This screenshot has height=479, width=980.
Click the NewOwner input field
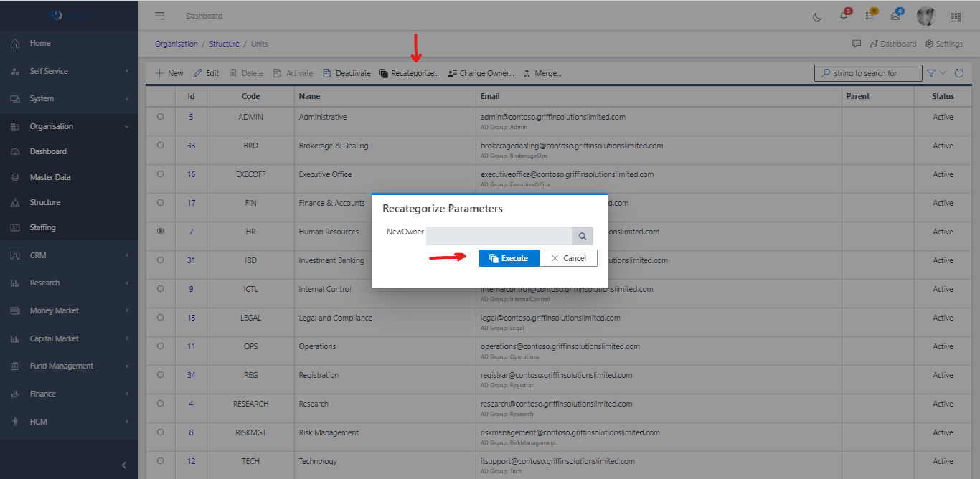[499, 236]
